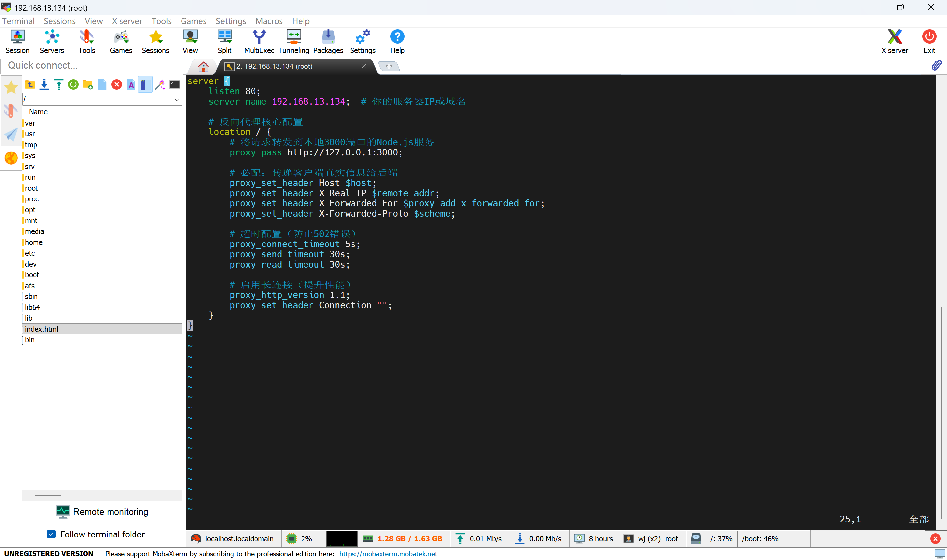
Task: Open the Tools toolbar icon
Action: (86, 42)
